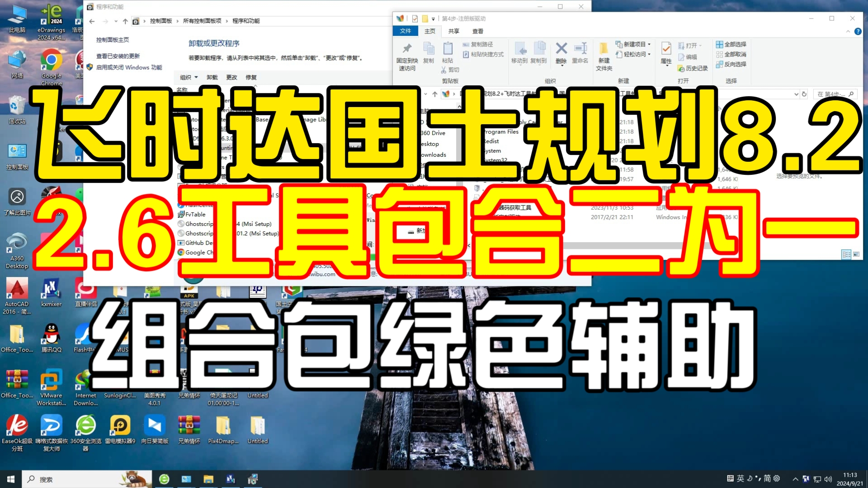Click 卸载 in Programs and Features toolbar
Image resolution: width=868 pixels, height=488 pixels.
(212, 77)
